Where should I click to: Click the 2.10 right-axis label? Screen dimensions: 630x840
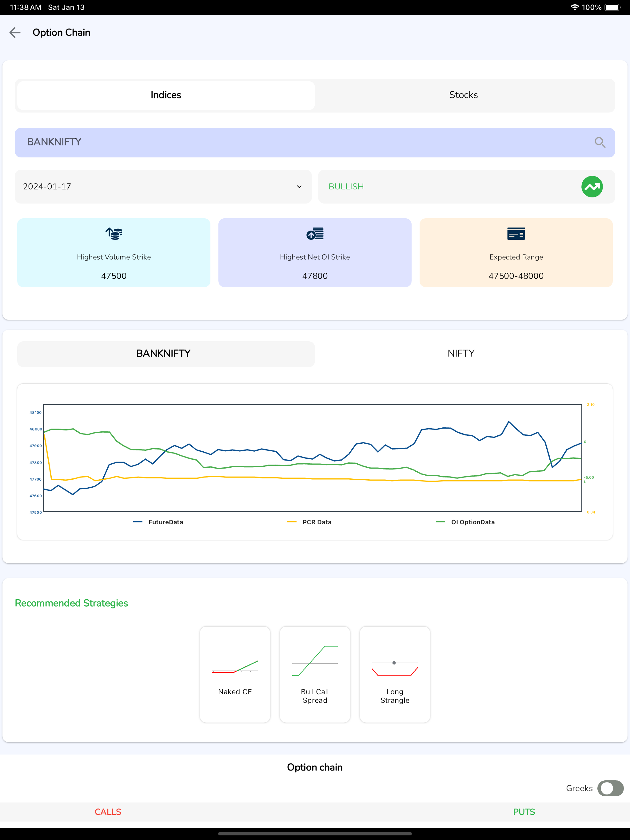coord(591,404)
